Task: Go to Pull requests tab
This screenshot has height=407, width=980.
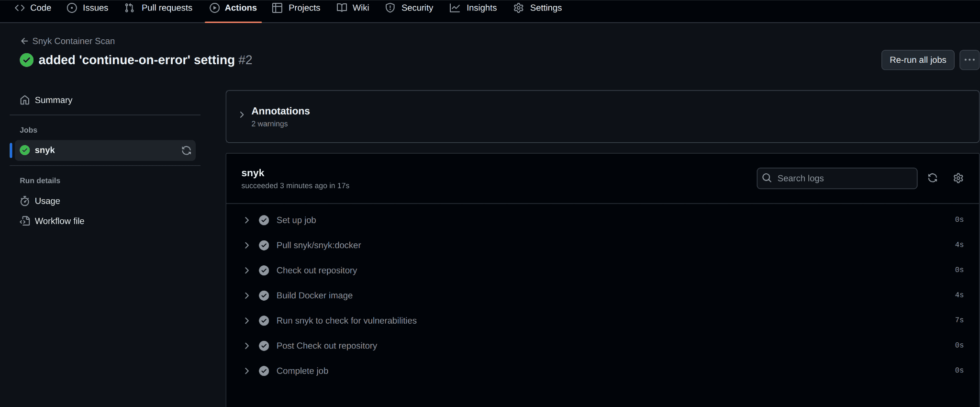Action: [x=158, y=8]
